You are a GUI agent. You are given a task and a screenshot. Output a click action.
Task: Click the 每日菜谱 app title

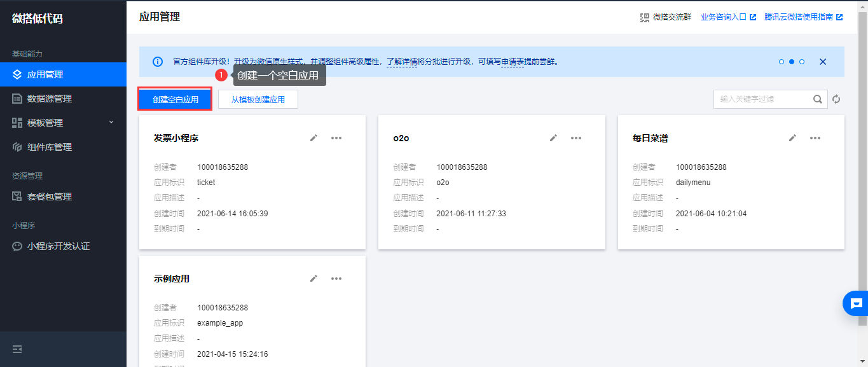point(651,138)
